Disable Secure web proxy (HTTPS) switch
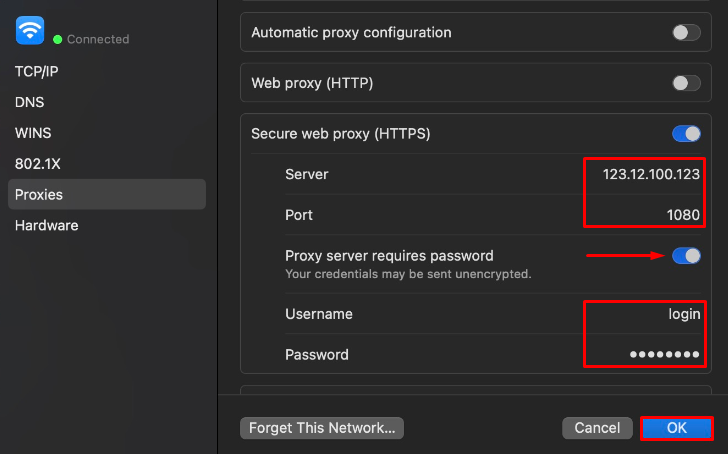728x454 pixels. [x=686, y=133]
